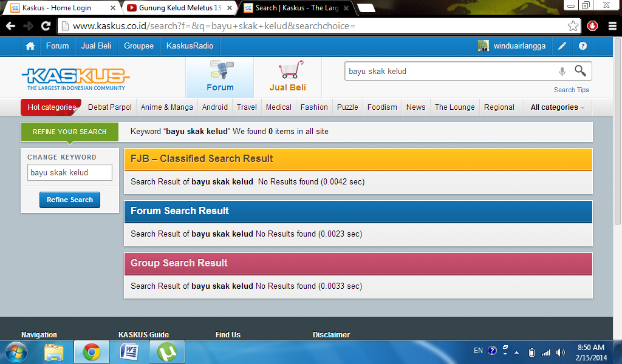Open News category
Screen dimensions: 622x364
pos(415,107)
